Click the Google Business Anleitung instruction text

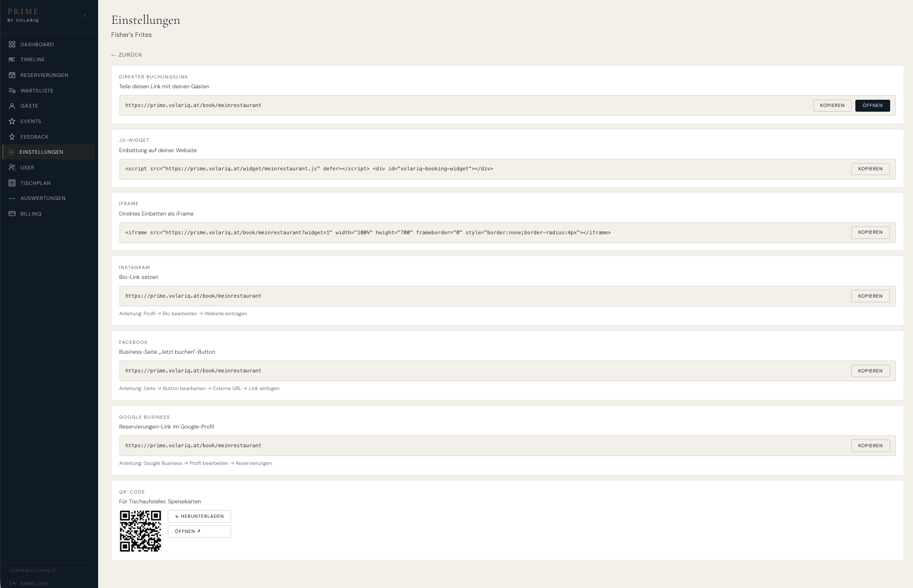(x=195, y=463)
